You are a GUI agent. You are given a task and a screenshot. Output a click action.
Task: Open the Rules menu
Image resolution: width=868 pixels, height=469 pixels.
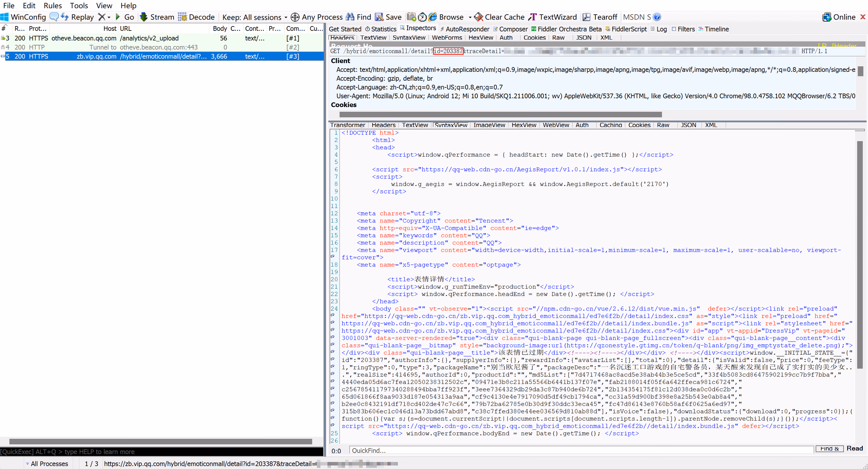pos(53,6)
